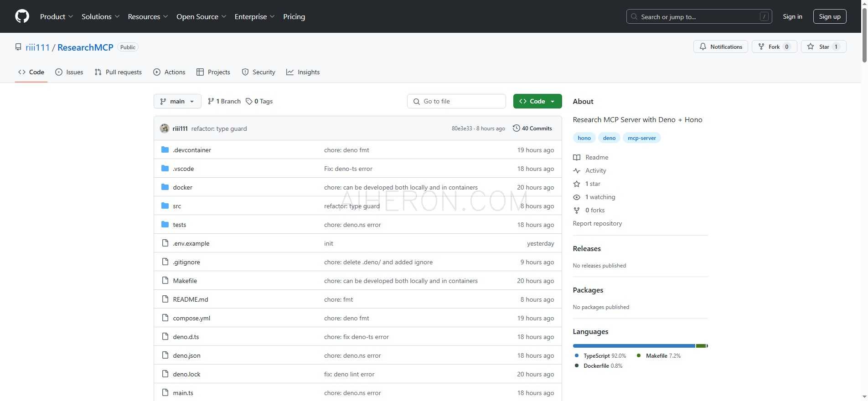The image size is (868, 401).
Task: Click the tag icon beside '0 Tags'
Action: click(x=249, y=101)
